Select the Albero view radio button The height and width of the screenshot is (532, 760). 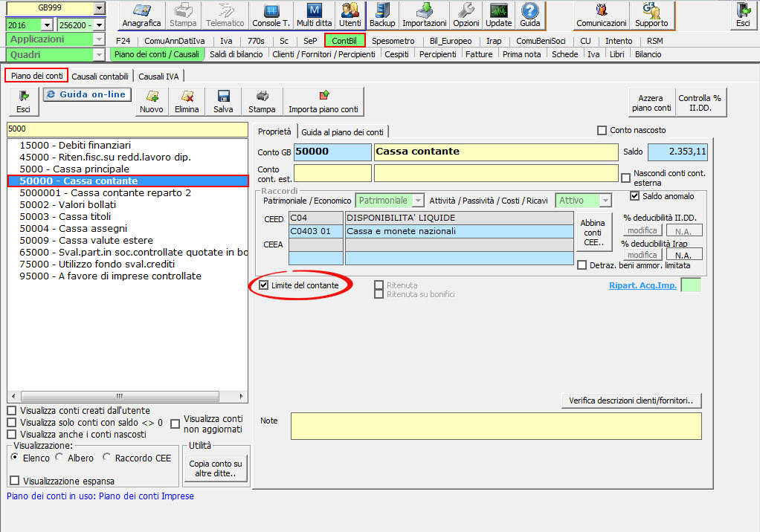pyautogui.click(x=59, y=457)
